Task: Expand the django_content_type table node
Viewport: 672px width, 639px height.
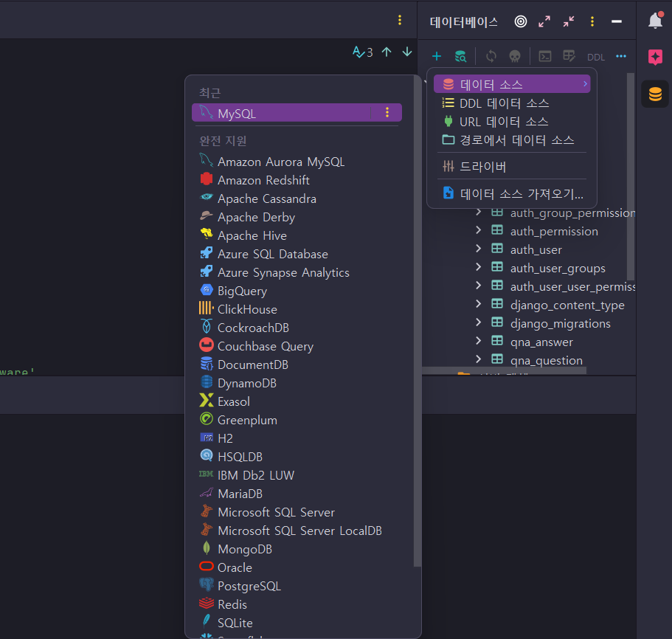Action: point(478,304)
